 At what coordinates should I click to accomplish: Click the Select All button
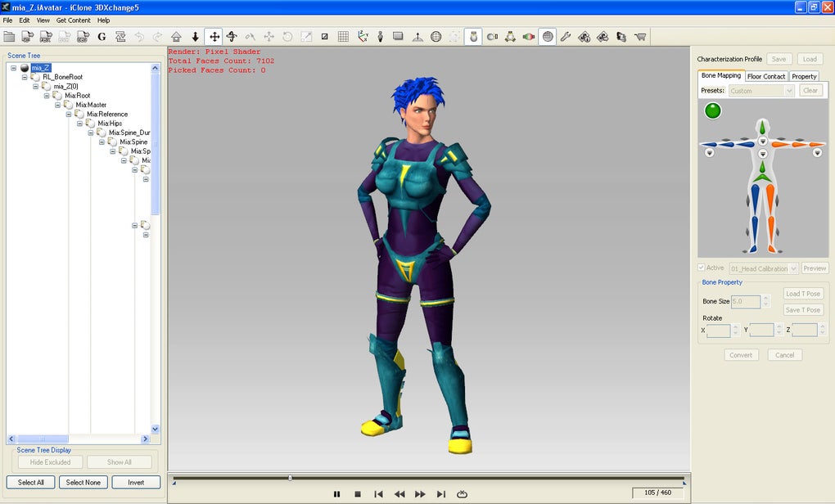[31, 482]
